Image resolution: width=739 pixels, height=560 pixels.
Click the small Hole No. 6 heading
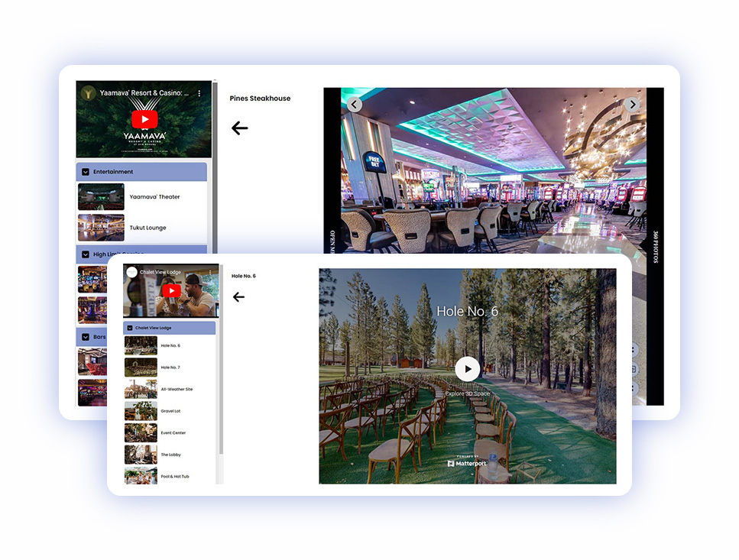pos(244,276)
